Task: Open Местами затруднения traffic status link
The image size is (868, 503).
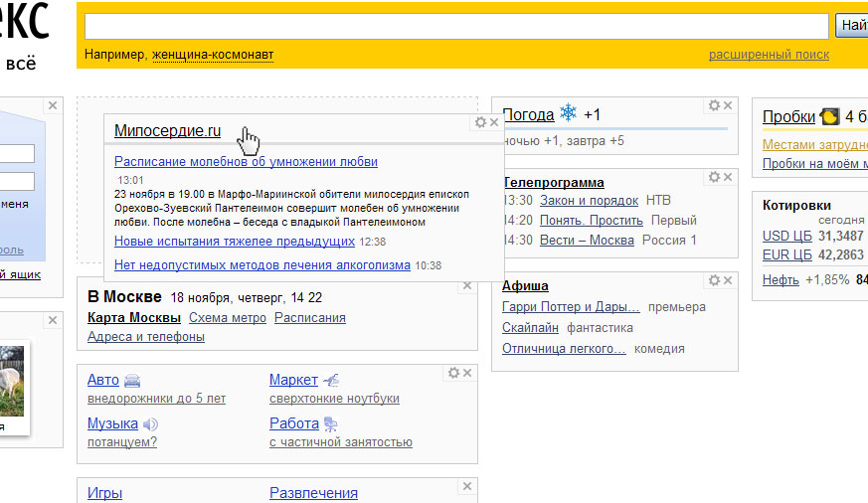Action: [x=815, y=144]
